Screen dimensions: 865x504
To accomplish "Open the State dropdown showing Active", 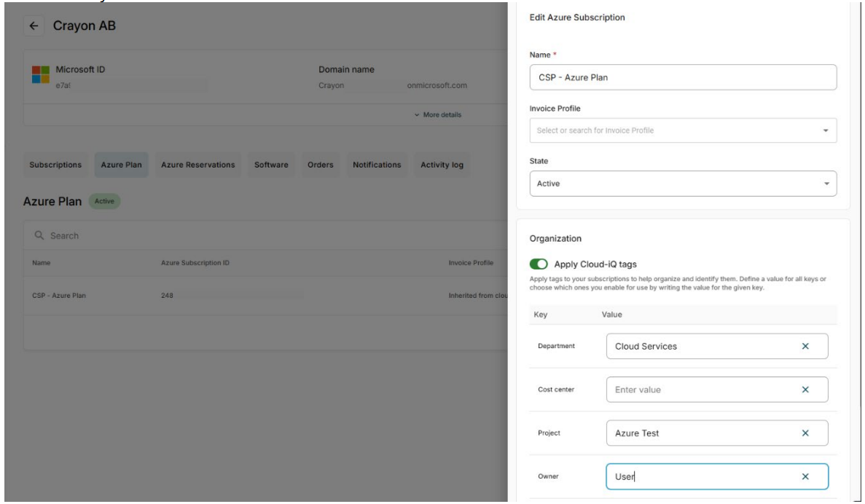I will pos(683,184).
